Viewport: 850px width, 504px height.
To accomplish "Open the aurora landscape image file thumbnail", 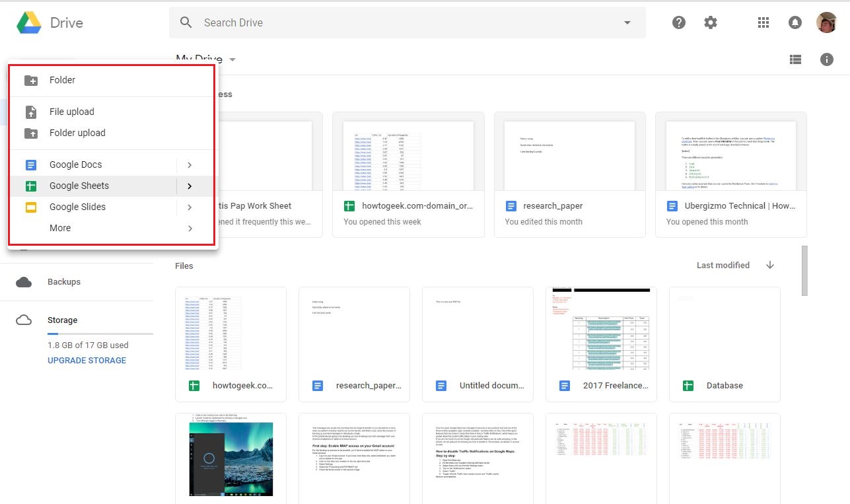I will (x=230, y=458).
